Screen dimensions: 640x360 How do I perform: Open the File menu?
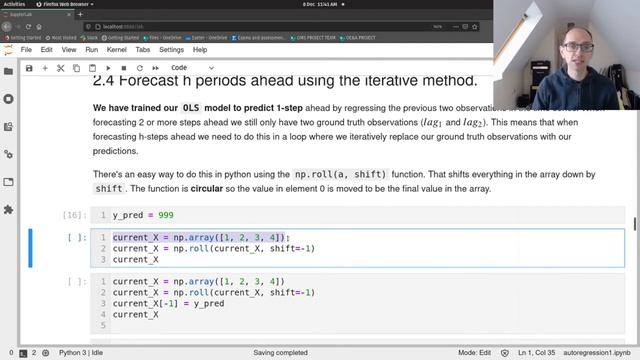[26, 50]
